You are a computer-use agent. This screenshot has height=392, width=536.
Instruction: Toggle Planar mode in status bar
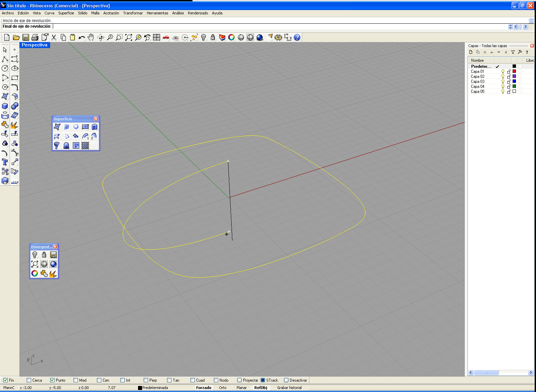click(242, 388)
